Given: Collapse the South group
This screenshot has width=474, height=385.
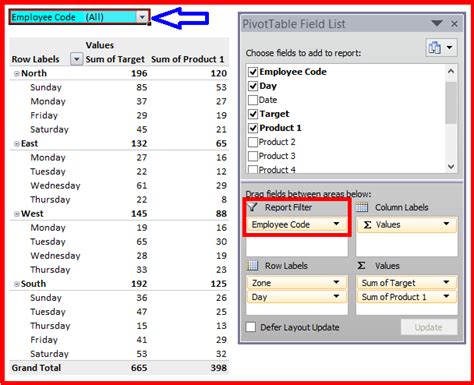Looking at the screenshot, I should click(x=17, y=284).
